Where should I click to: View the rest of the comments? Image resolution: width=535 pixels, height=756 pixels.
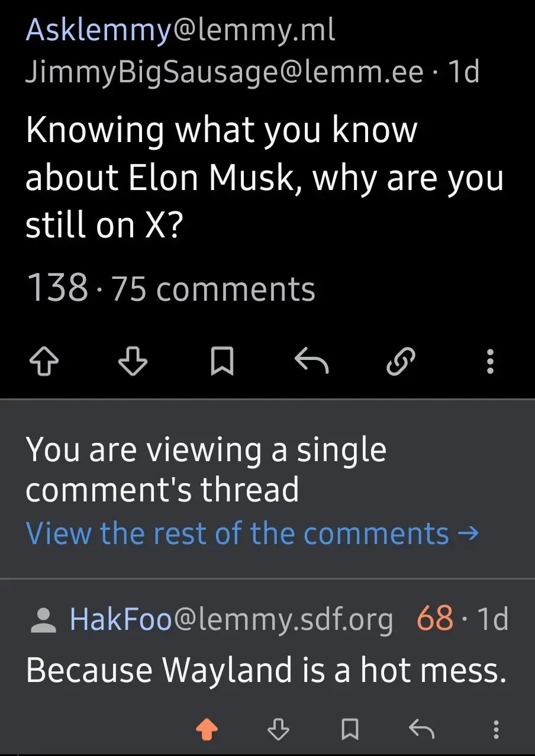tap(252, 533)
